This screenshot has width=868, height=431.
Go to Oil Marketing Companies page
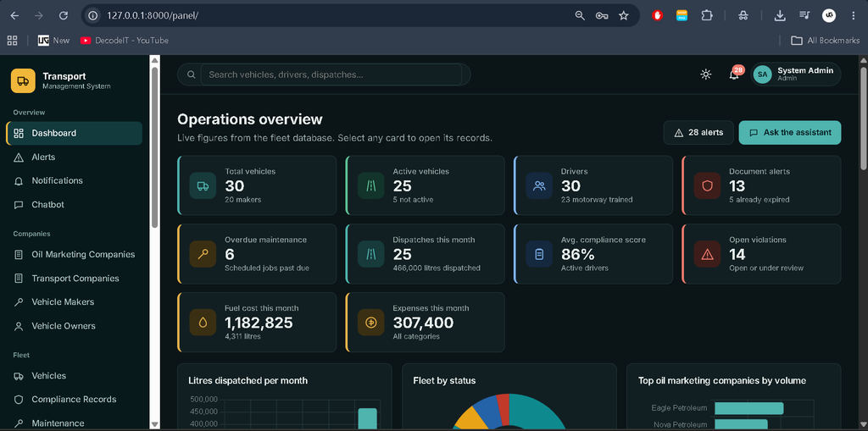75,255
